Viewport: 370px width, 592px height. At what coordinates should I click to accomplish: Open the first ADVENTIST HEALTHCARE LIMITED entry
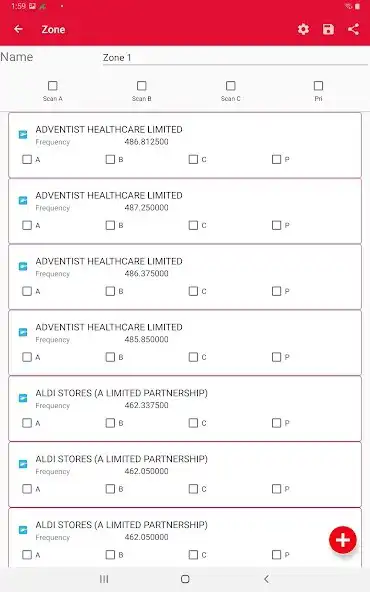click(x=185, y=145)
